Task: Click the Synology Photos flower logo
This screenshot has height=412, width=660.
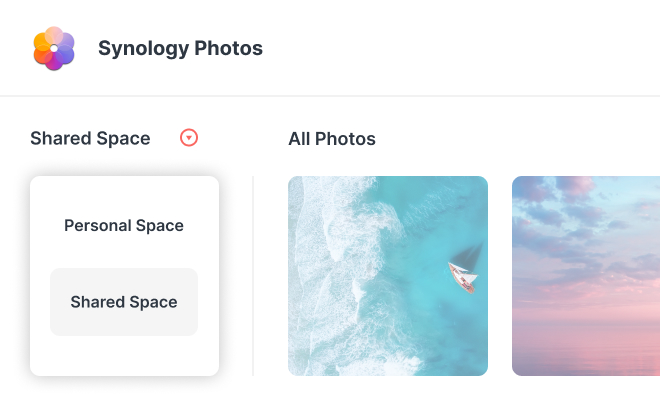Action: coord(54,48)
